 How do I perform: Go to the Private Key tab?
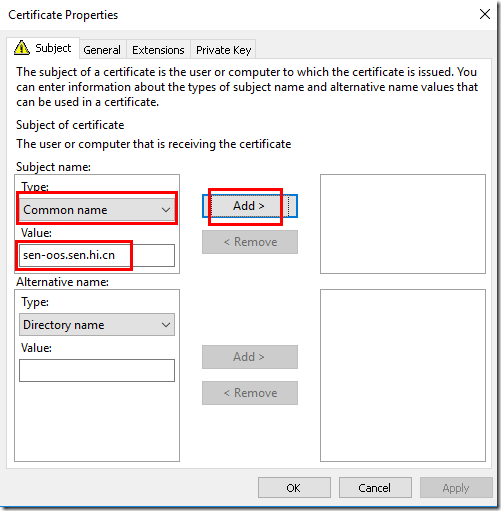[x=223, y=50]
